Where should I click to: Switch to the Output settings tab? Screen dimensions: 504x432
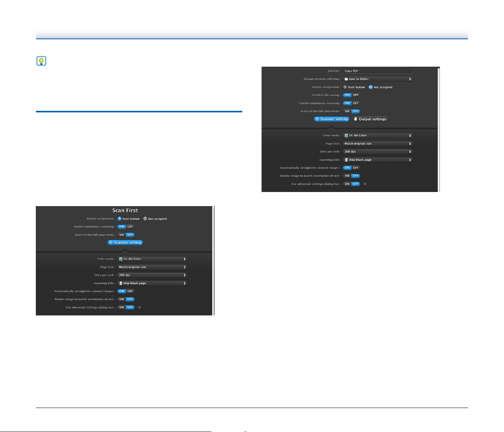click(370, 119)
